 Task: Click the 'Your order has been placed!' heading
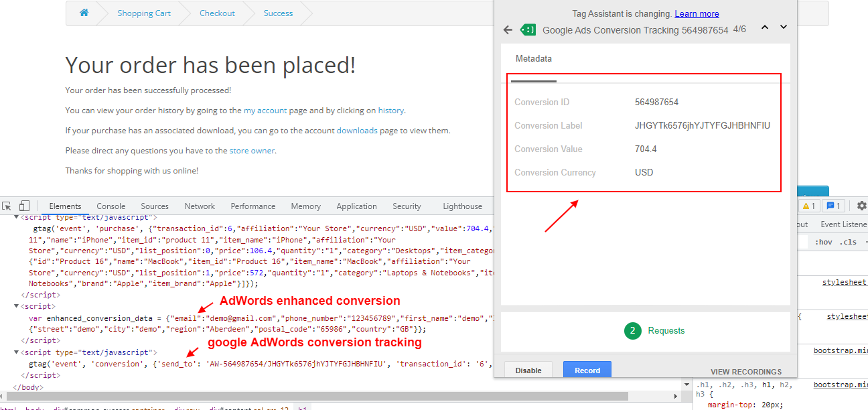pyautogui.click(x=210, y=65)
